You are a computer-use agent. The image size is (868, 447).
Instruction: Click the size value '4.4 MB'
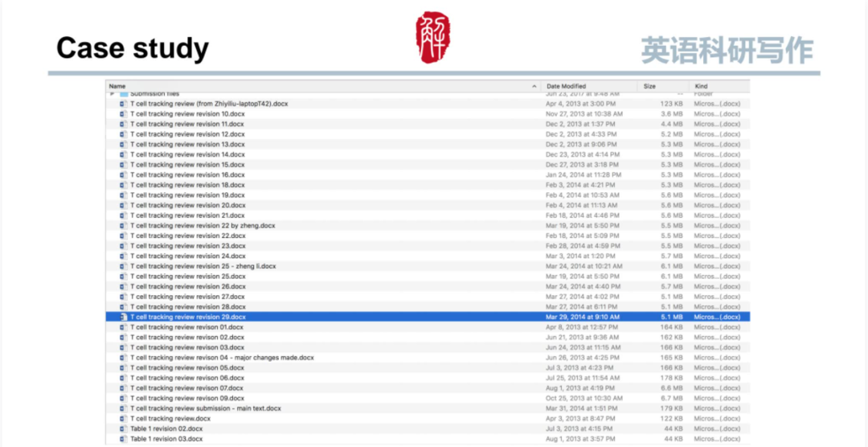[x=671, y=124]
